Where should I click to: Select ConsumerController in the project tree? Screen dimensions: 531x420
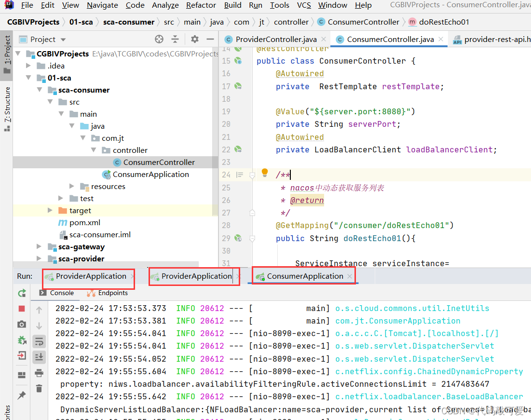click(159, 162)
